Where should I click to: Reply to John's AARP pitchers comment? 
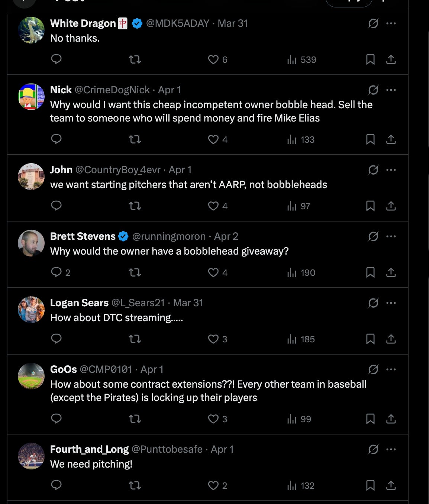tap(56, 206)
